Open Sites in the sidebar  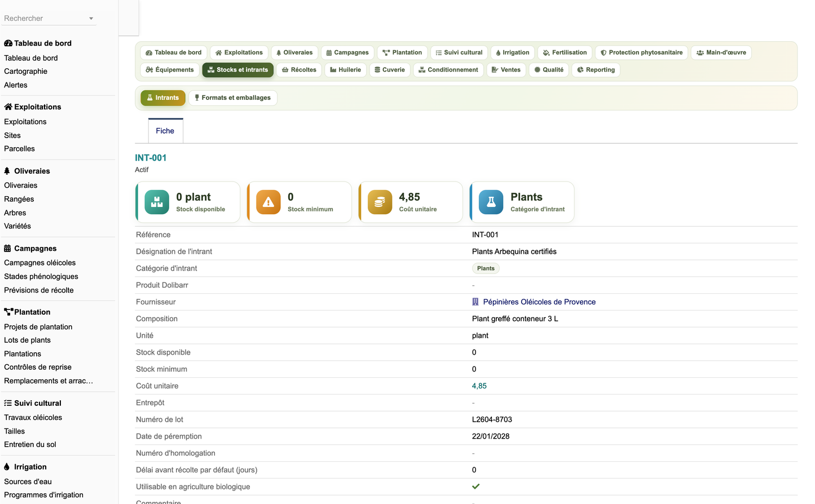tap(12, 135)
